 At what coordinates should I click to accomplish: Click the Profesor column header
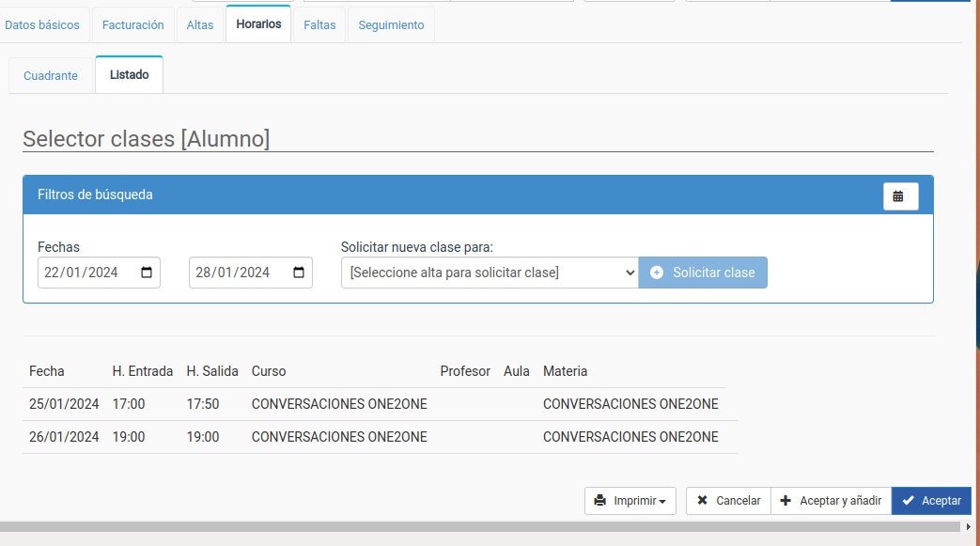pyautogui.click(x=465, y=371)
